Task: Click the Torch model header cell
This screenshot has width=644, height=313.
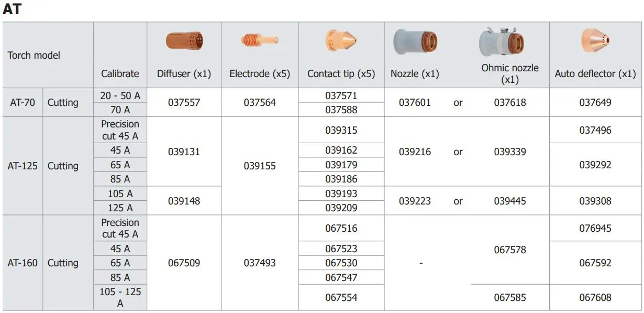Action: coord(34,55)
